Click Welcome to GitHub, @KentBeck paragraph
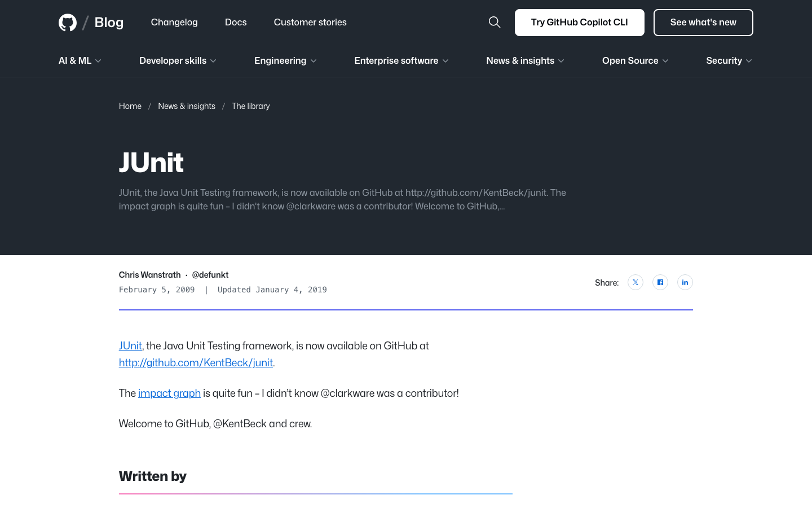Screen dimensions: 812x508 click(x=215, y=424)
